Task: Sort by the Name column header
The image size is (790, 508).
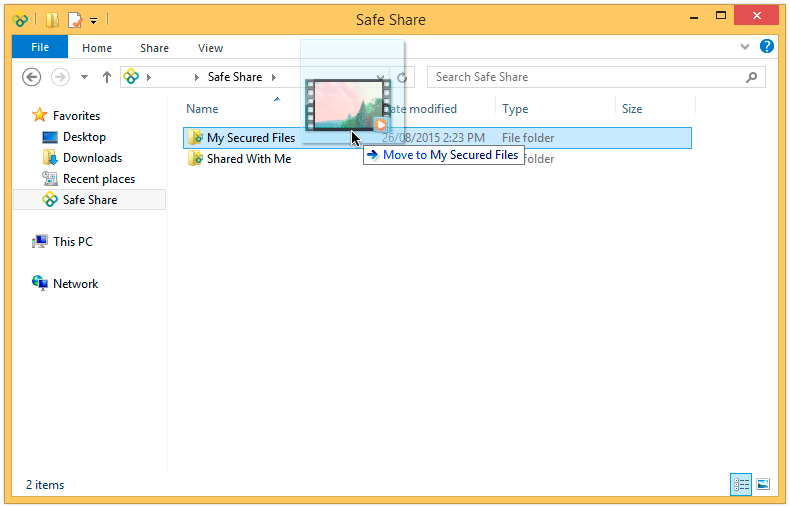Action: tap(202, 109)
